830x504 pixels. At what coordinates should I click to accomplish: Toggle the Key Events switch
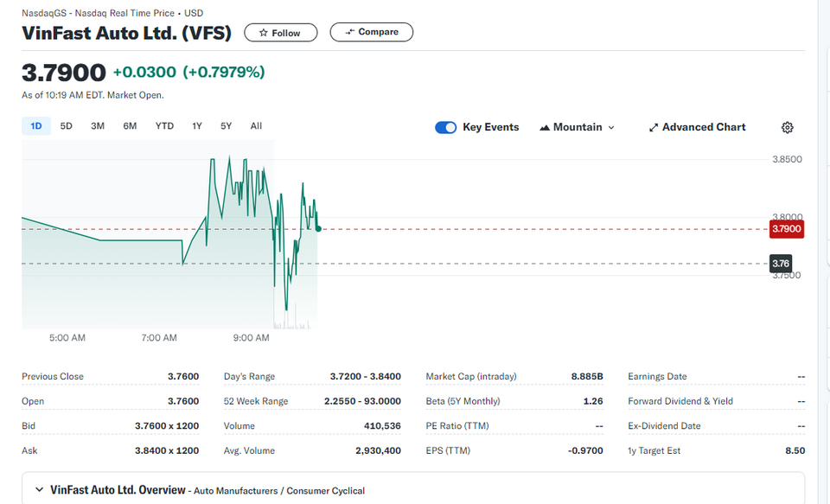[446, 128]
